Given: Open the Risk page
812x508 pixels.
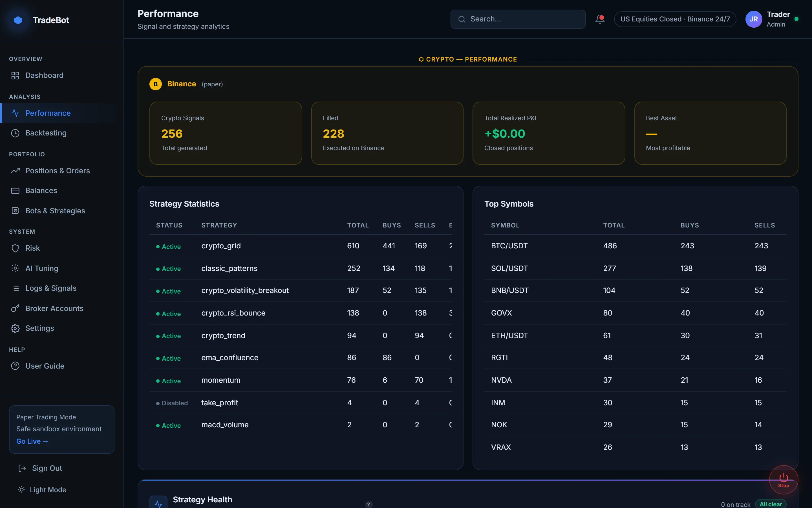Looking at the screenshot, I should point(62,248).
